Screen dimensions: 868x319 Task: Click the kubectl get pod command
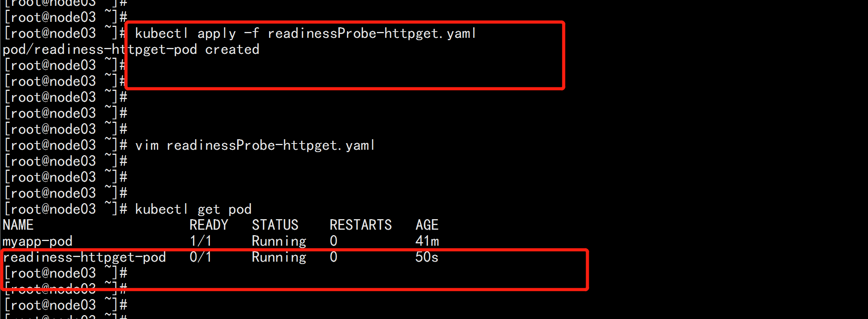pyautogui.click(x=193, y=209)
